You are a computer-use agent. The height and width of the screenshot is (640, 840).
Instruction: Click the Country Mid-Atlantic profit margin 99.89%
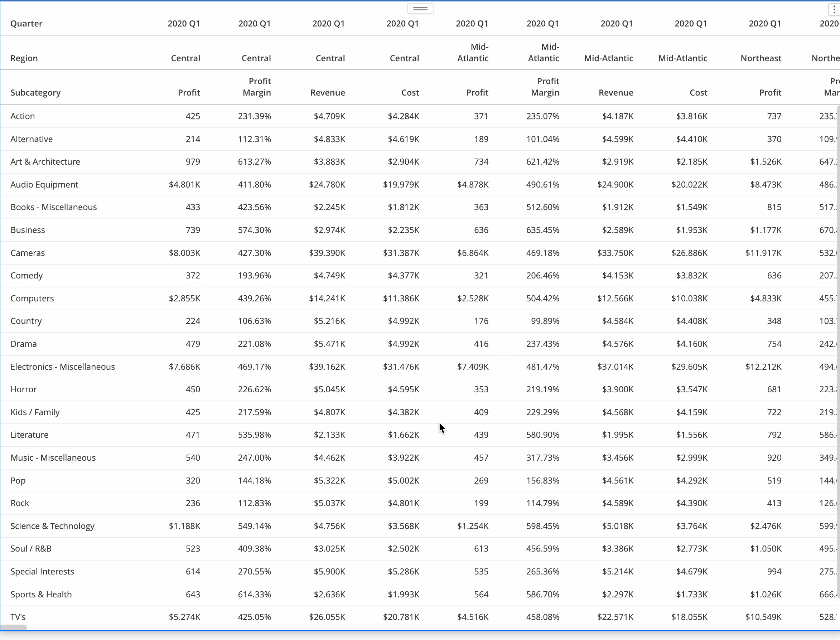pyautogui.click(x=545, y=321)
